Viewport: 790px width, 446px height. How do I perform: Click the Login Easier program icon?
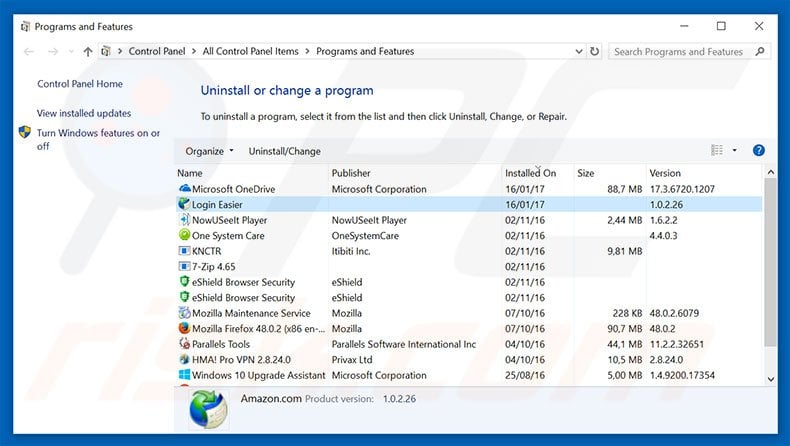[x=184, y=204]
